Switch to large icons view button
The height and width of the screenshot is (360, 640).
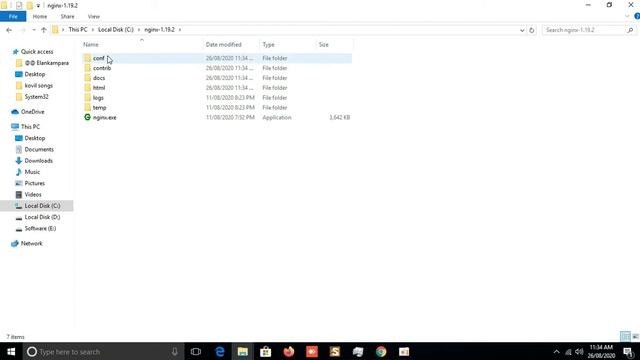click(635, 336)
